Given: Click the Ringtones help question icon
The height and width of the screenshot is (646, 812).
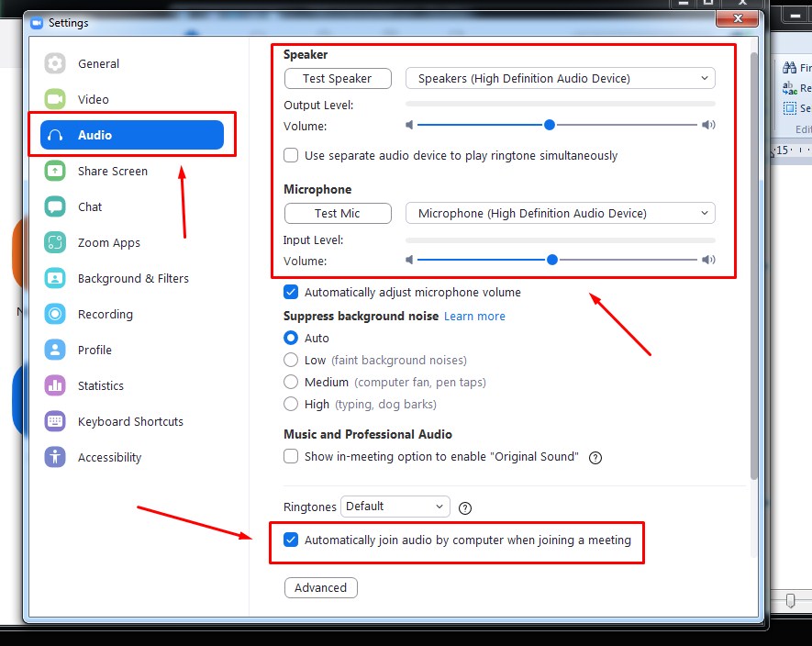Looking at the screenshot, I should point(465,508).
